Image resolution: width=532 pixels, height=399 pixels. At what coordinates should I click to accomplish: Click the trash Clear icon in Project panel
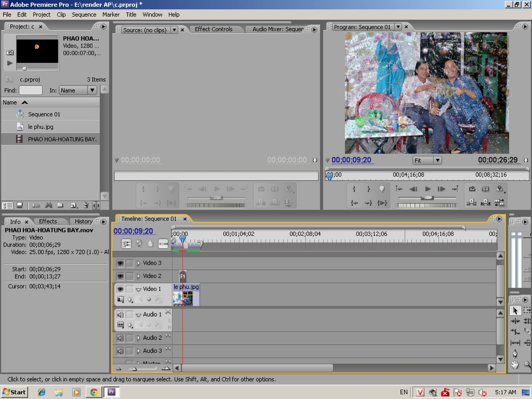[x=86, y=205]
